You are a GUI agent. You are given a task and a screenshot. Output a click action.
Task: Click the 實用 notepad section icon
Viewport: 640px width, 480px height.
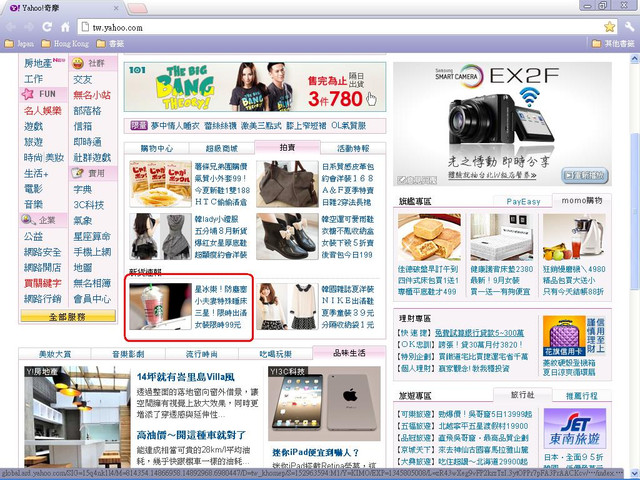point(78,173)
